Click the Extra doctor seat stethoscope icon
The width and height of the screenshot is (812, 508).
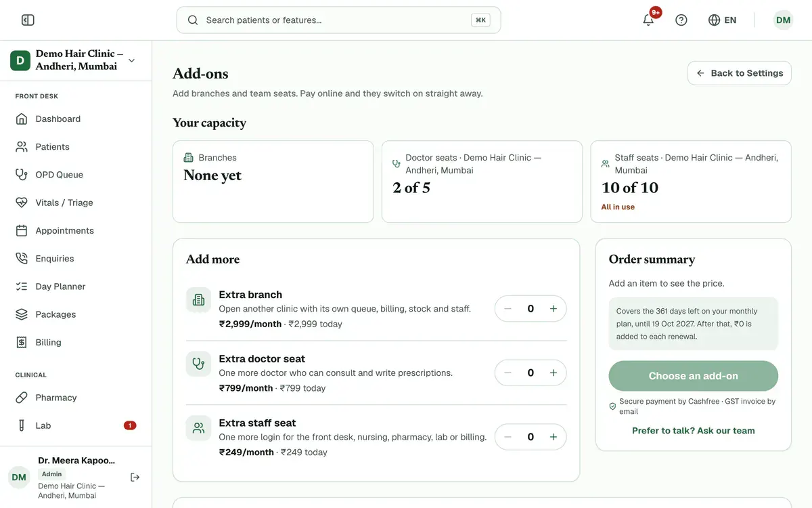pos(198,364)
